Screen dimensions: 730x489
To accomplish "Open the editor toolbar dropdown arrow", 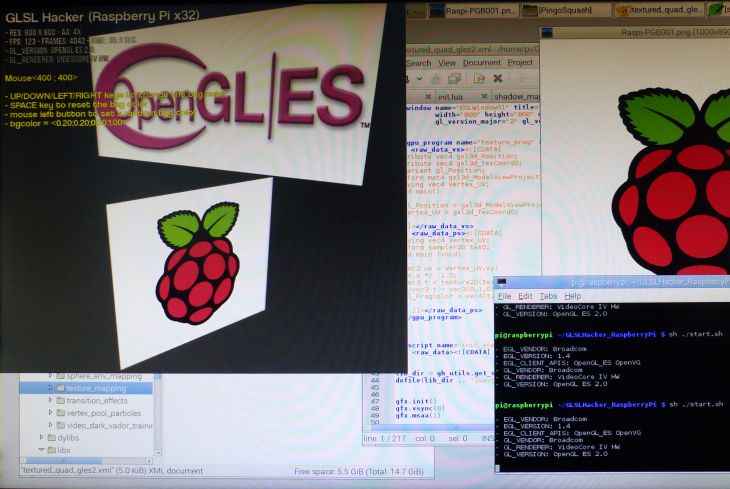I will [x=419, y=79].
